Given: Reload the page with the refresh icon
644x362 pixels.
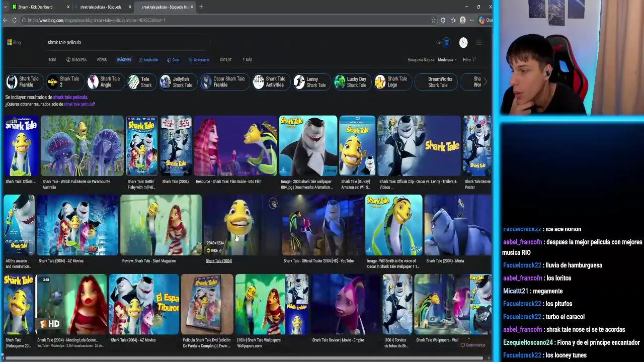Looking at the screenshot, I should [x=15, y=20].
